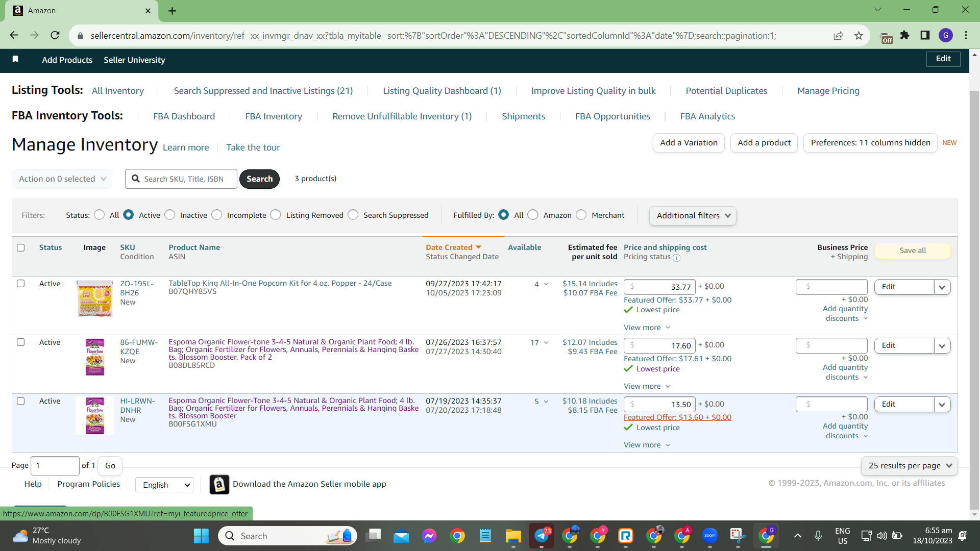Image resolution: width=980 pixels, height=551 pixels.
Task: Expand the Additional filters dropdown
Action: [x=693, y=216]
